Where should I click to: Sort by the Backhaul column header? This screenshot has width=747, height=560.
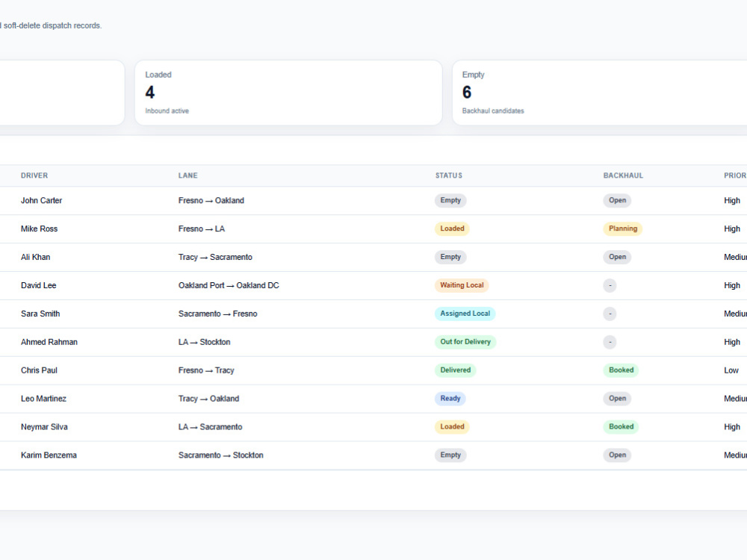click(623, 175)
